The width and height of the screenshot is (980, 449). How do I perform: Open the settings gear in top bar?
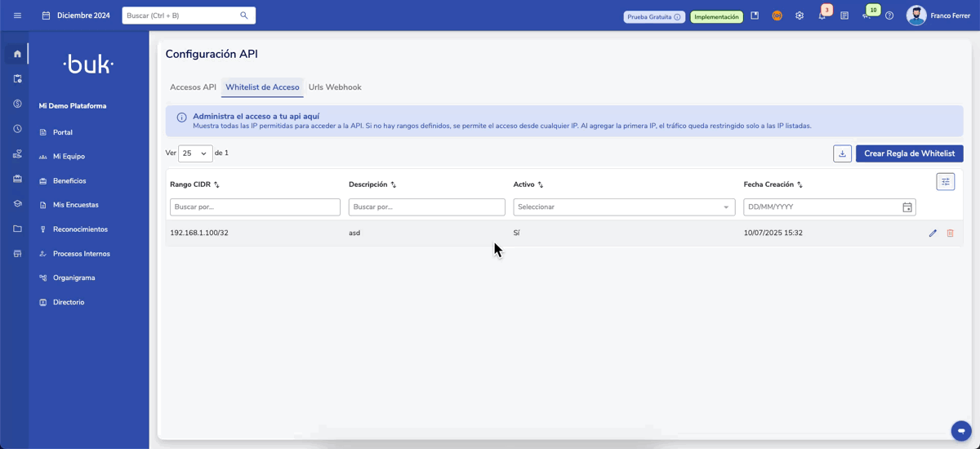[800, 16]
